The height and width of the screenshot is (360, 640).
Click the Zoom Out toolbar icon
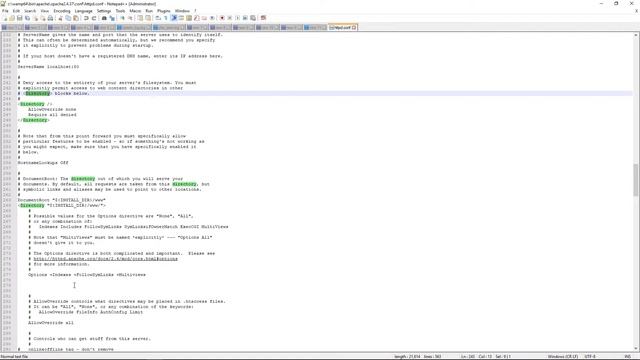[x=131, y=18]
